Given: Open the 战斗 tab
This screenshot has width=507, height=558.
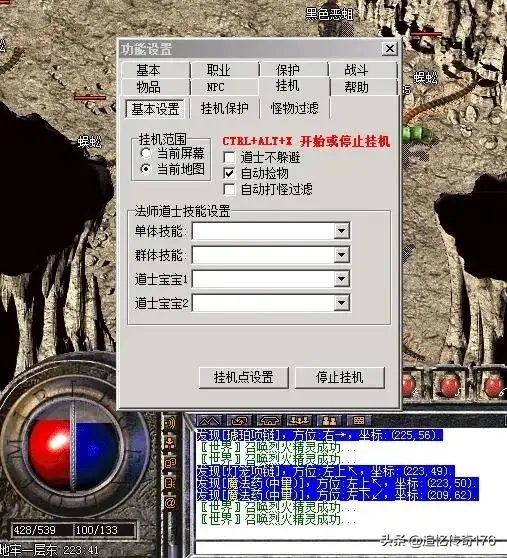Looking at the screenshot, I should (363, 70).
